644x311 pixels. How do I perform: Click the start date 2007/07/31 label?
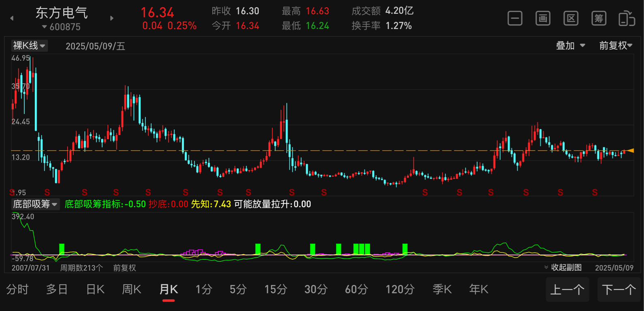tap(31, 268)
